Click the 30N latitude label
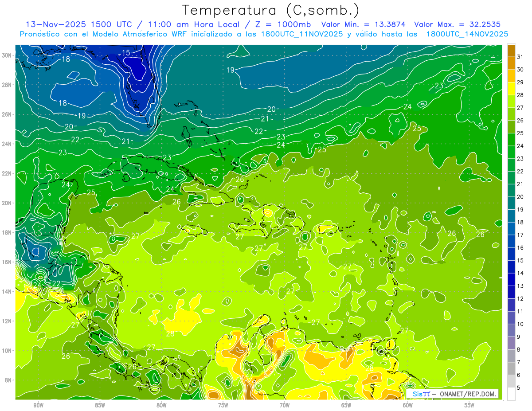532x411 pixels. [7, 55]
